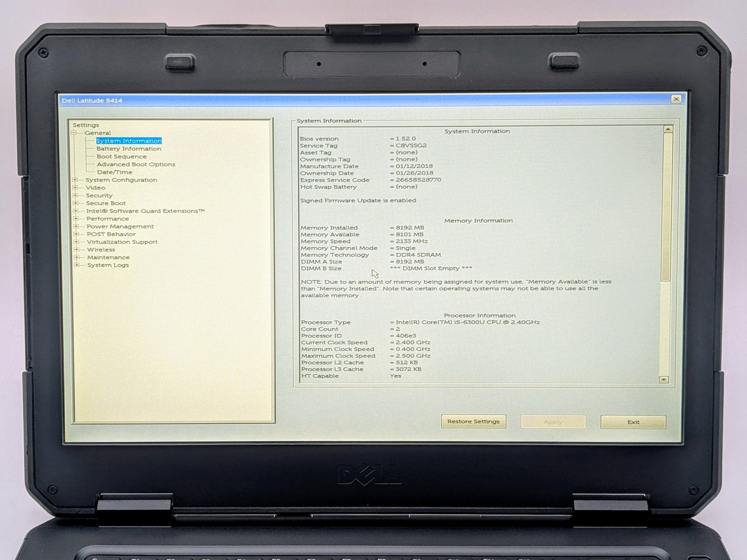Select the Secure Boot category label

pyautogui.click(x=106, y=203)
